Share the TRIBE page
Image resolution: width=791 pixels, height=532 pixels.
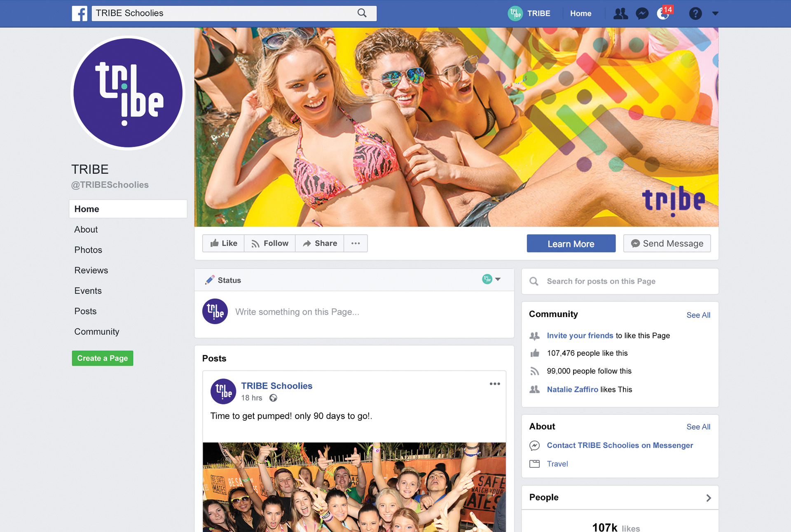320,243
